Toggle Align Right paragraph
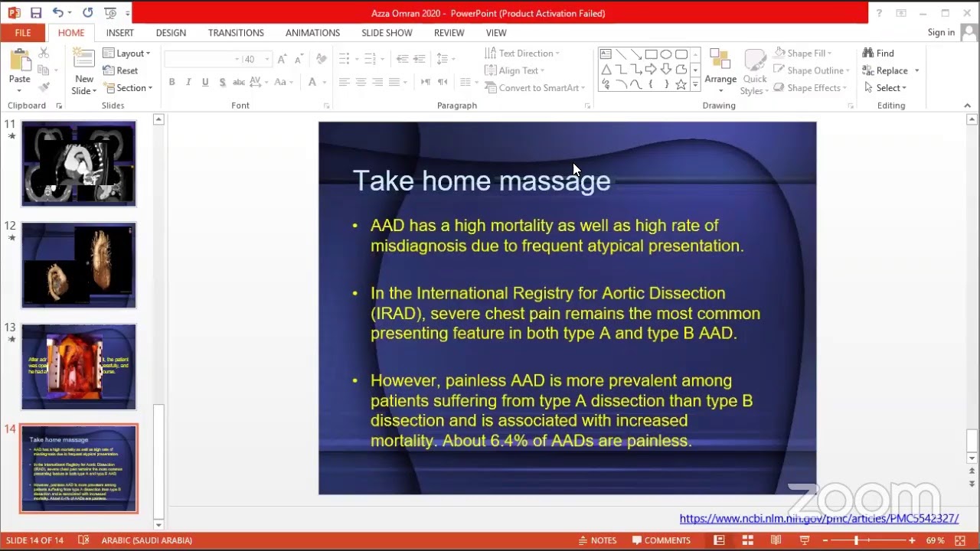Viewport: 980px width, 551px height. (377, 82)
